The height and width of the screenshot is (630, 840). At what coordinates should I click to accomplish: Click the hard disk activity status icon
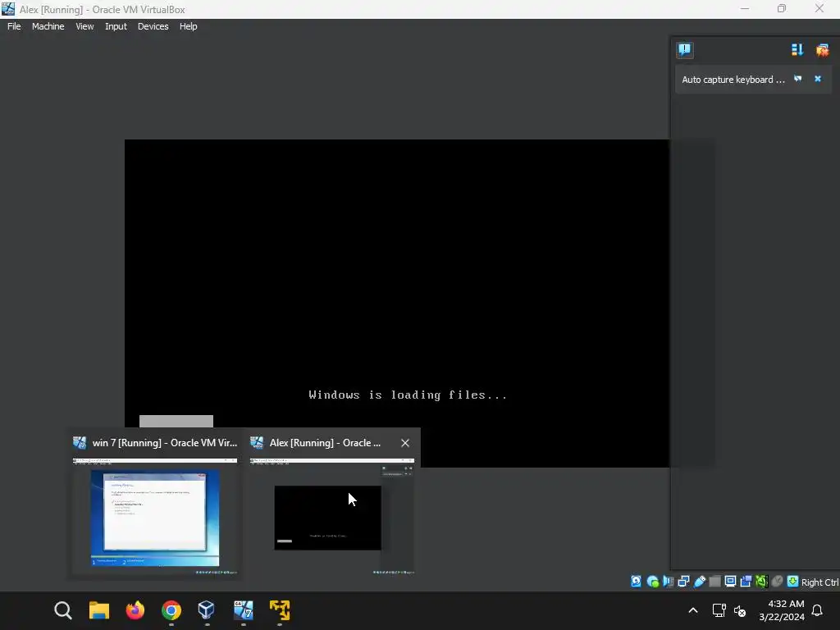636,582
